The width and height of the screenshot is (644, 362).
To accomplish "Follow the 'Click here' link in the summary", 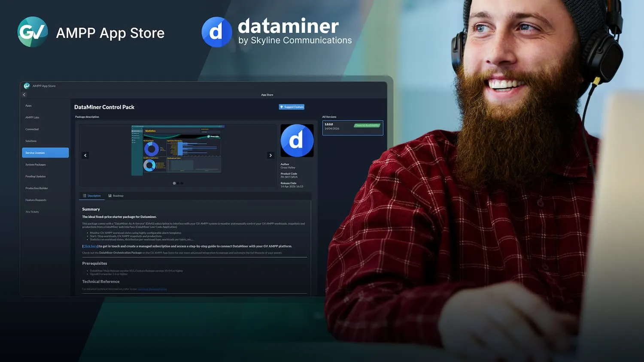I will click(x=90, y=246).
